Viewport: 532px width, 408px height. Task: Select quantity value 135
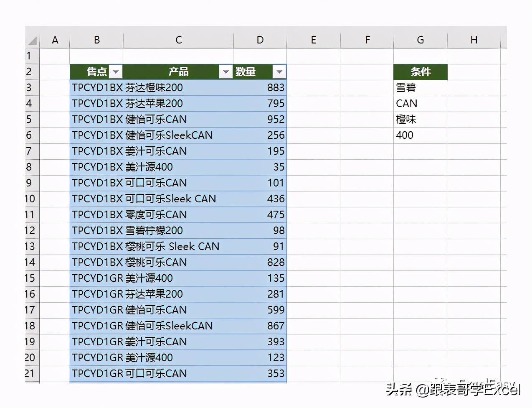click(260, 278)
